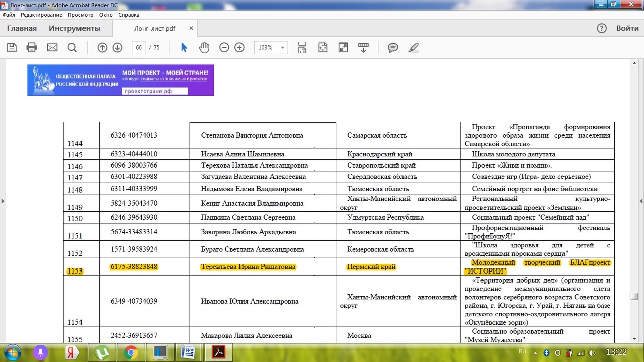Go to the previous page with the up arrow
Image resolution: width=644 pixels, height=362 pixels.
[x=102, y=48]
